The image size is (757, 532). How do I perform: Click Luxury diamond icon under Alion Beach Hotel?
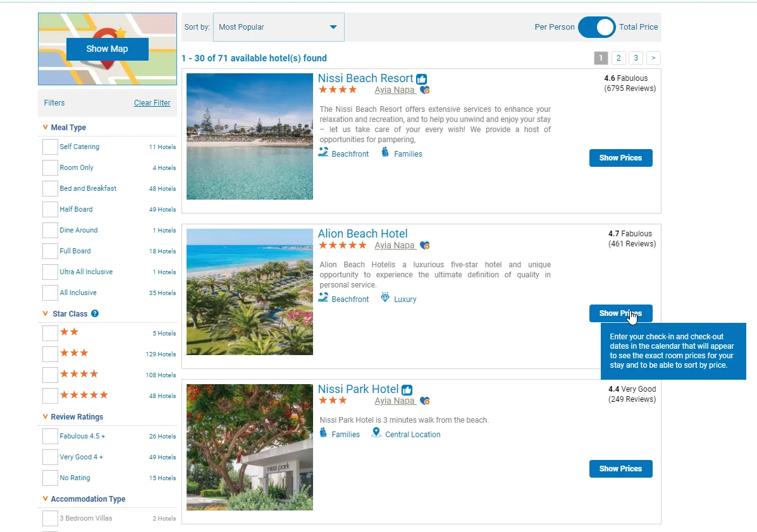385,298
